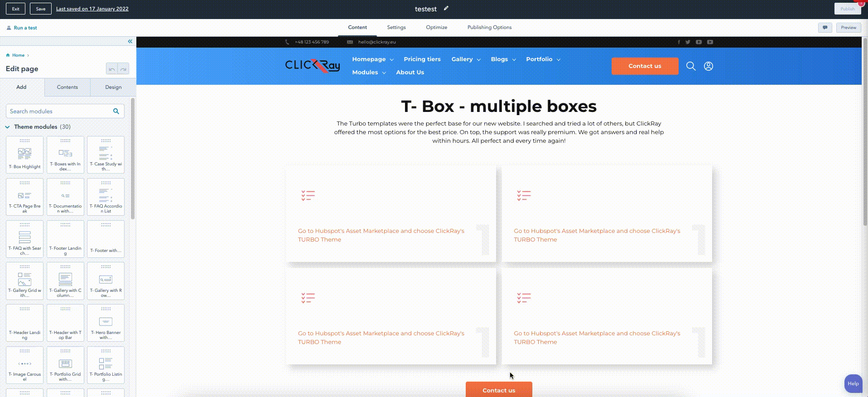
Task: Switch to the Add tab
Action: 22,87
